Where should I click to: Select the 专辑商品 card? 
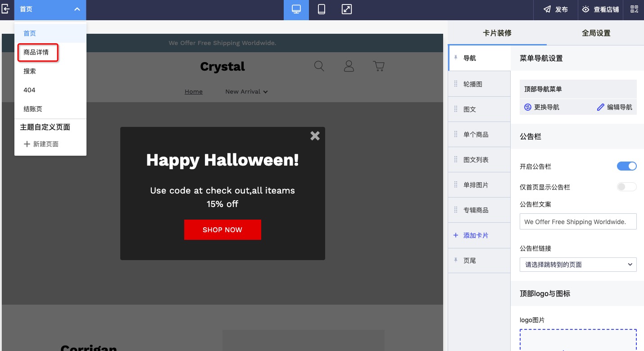tap(480, 210)
